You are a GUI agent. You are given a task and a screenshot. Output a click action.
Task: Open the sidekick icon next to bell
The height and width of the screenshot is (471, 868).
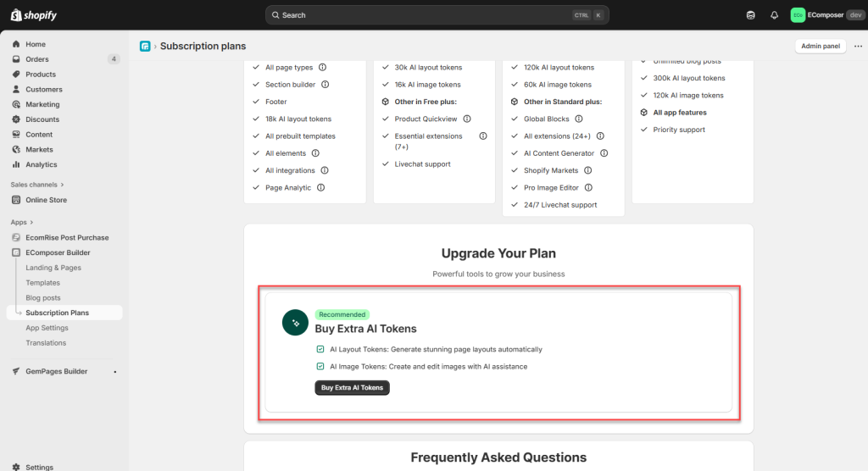751,15
